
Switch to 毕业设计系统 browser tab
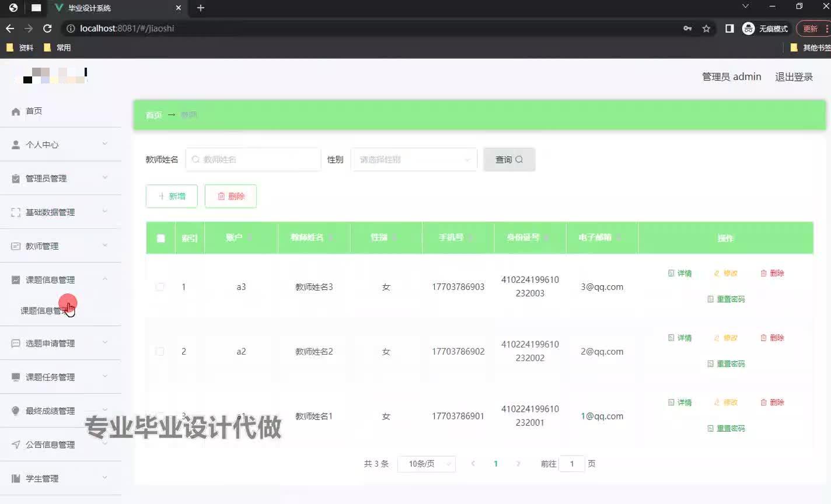click(117, 8)
